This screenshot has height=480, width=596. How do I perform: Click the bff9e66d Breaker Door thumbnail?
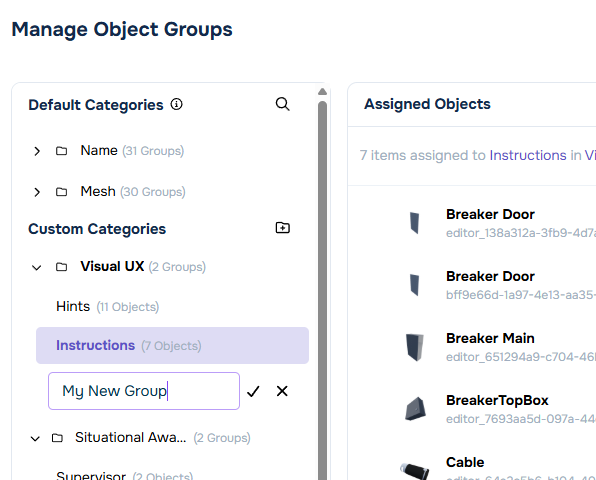coord(414,285)
